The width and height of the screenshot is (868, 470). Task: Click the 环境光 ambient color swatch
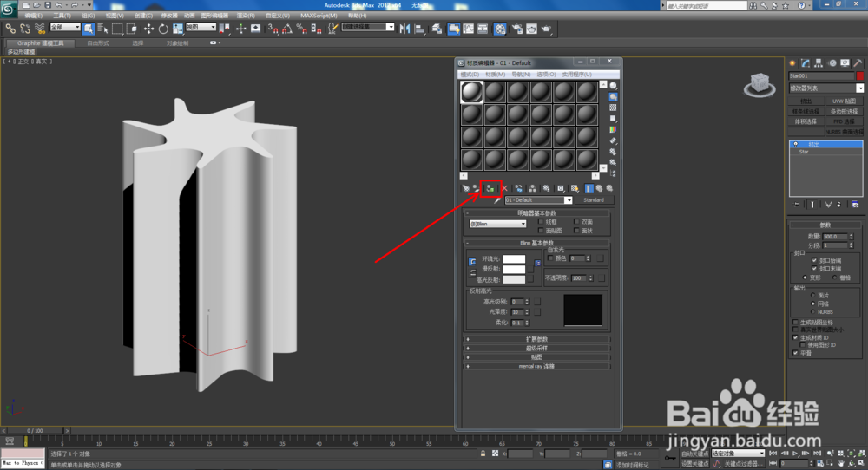point(514,258)
